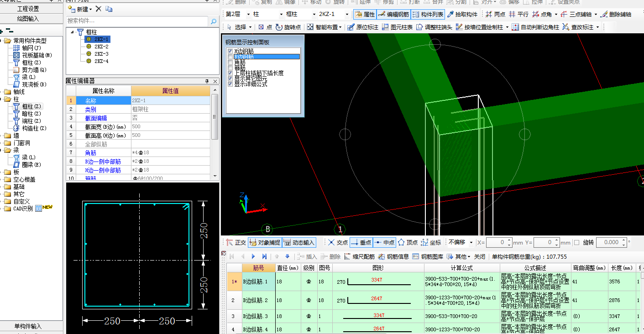
Task: Open the 图元柱表 column table tool
Action: [397, 27]
